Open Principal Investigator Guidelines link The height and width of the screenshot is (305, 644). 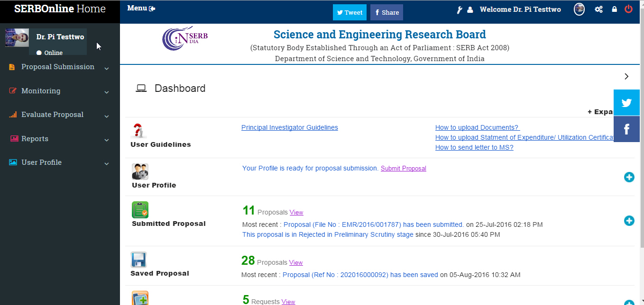point(289,127)
